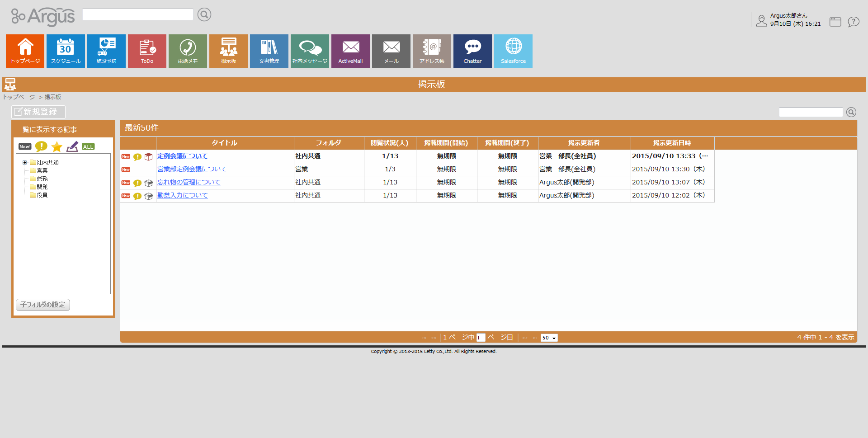Go to next page pager button
868x438 pixels.
pos(525,338)
